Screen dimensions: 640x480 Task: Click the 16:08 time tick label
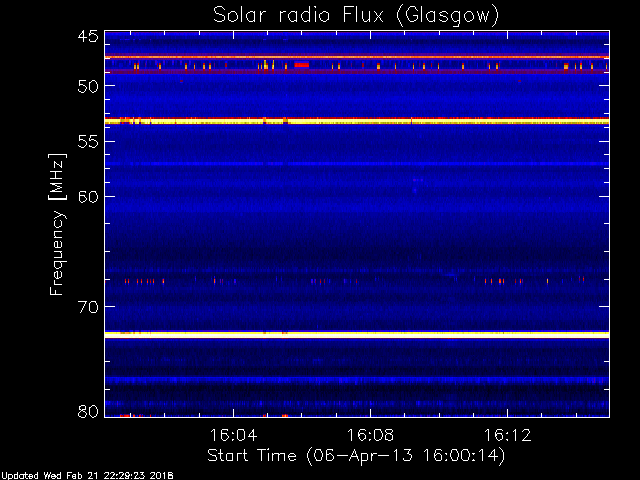[x=370, y=435]
